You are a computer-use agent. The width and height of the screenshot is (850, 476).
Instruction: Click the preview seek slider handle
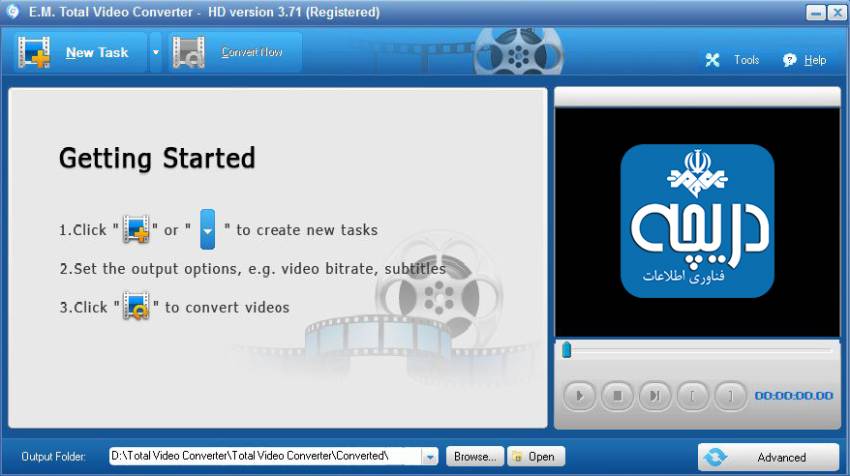click(566, 350)
